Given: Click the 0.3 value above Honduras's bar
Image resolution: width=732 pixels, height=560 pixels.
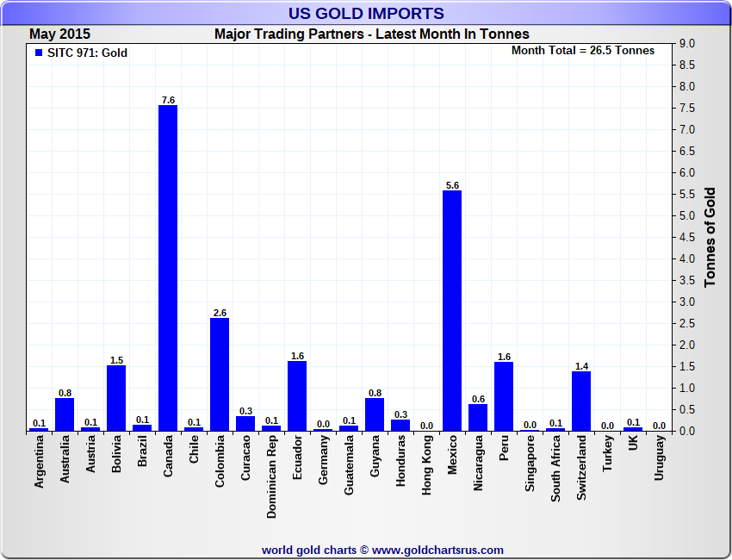Looking at the screenshot, I should pos(400,414).
